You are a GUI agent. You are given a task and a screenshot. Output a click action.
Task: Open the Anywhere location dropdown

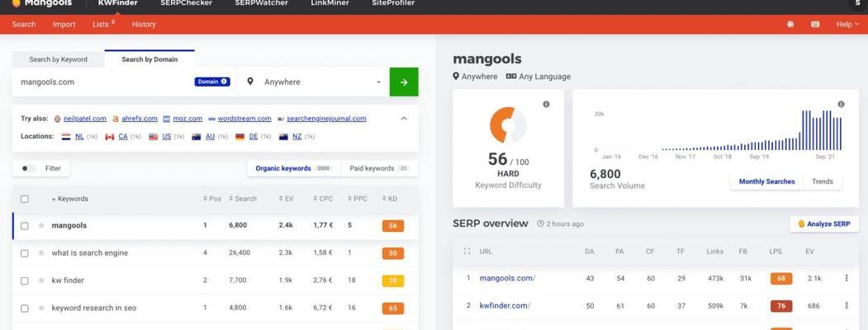315,82
